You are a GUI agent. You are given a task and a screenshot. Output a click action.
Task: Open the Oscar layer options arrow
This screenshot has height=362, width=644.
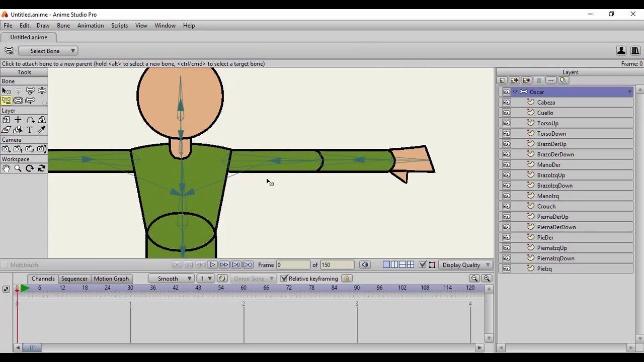point(629,92)
